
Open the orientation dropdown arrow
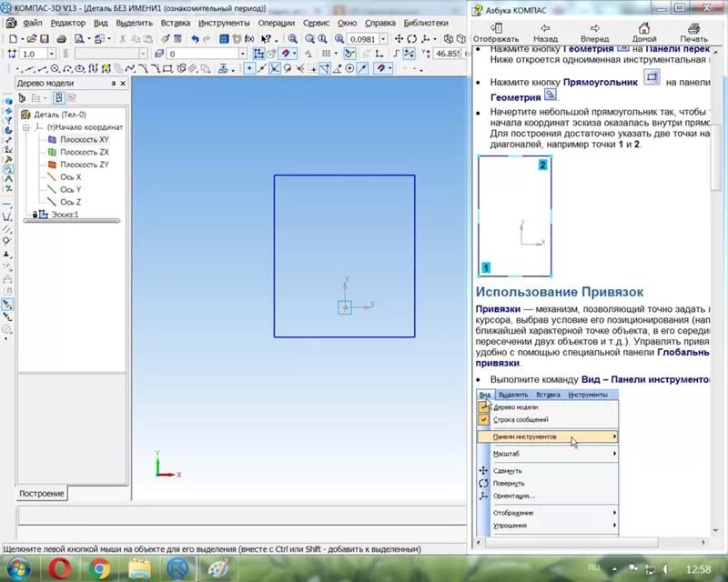pos(435,39)
